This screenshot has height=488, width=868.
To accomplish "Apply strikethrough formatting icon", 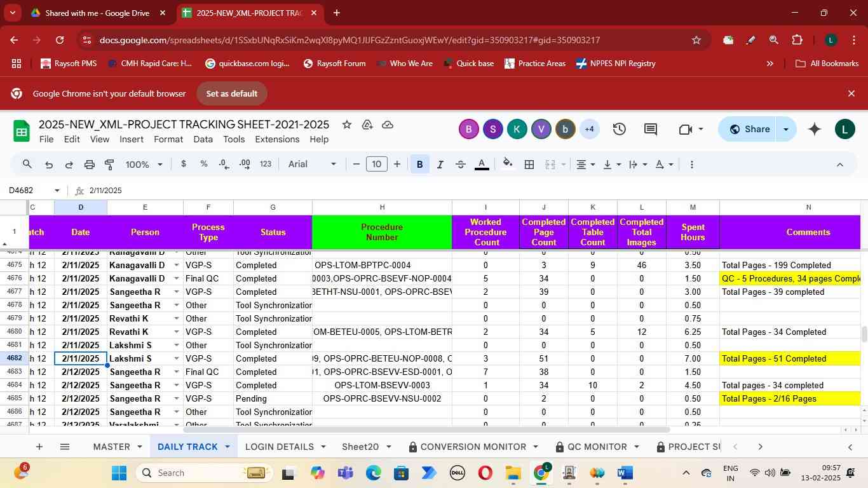I will coord(461,165).
